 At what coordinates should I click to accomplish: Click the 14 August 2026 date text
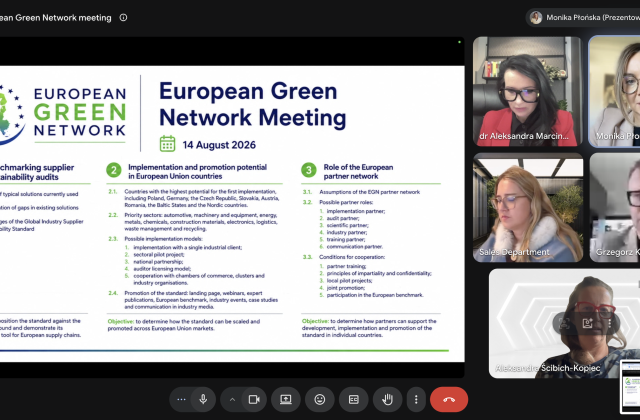[219, 145]
